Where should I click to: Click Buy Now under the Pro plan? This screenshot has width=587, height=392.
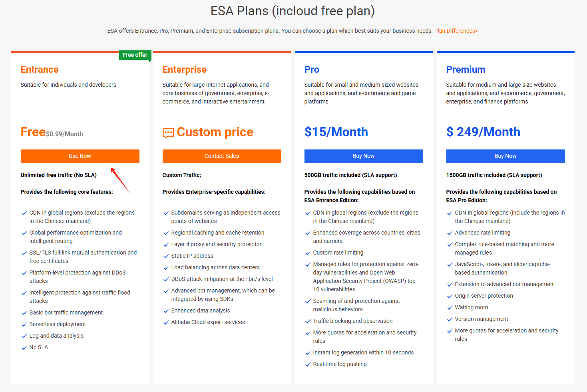click(364, 156)
